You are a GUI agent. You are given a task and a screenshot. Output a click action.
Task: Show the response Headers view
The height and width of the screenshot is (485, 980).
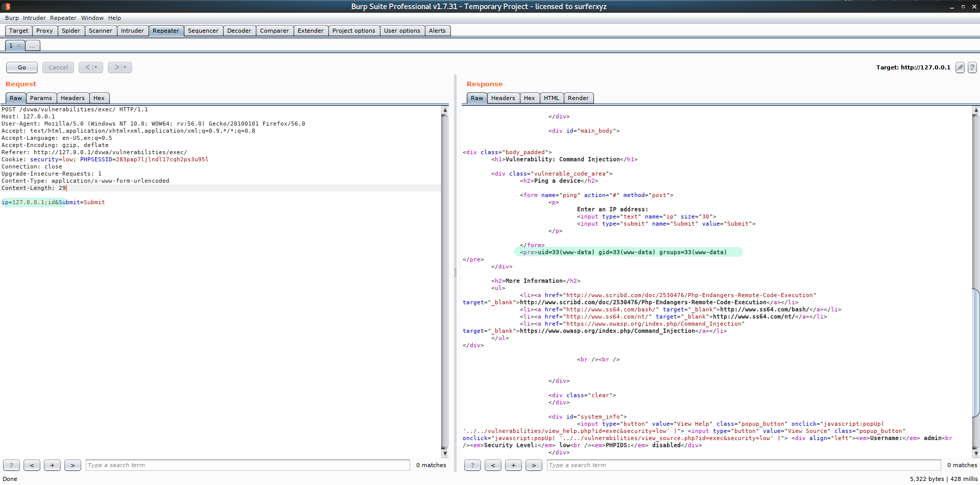[504, 98]
